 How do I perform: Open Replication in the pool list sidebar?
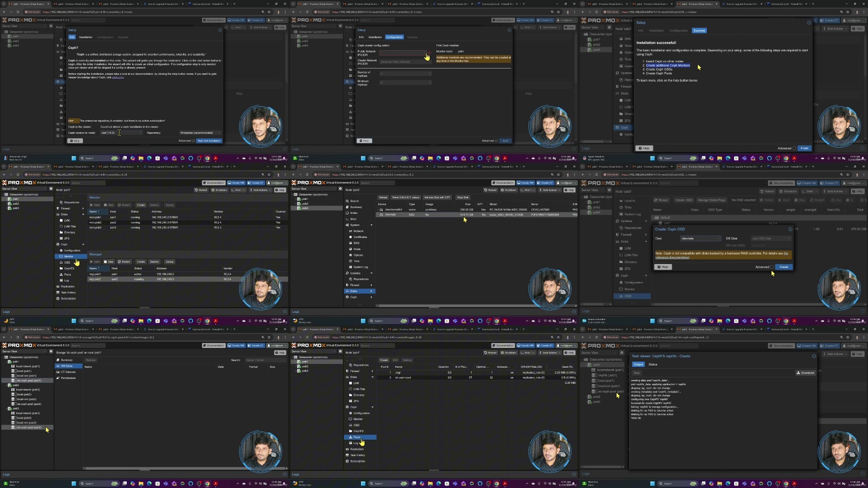(x=357, y=449)
